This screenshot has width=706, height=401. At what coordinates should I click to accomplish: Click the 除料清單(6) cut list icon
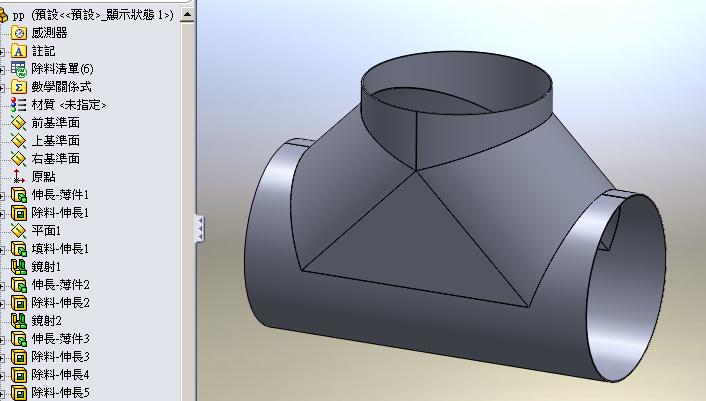18,69
